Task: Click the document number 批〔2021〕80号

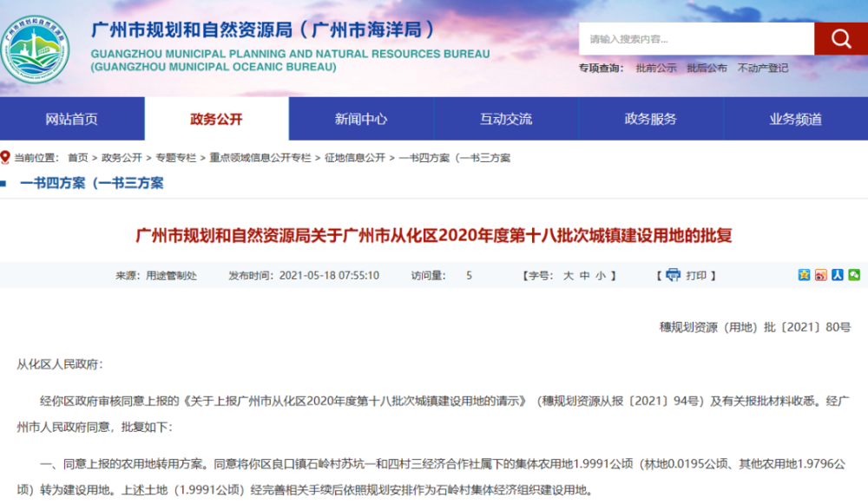Action: (754, 328)
